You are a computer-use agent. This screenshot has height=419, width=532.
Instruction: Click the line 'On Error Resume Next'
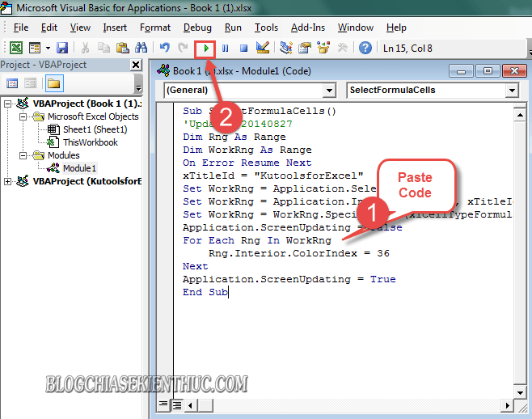(247, 163)
